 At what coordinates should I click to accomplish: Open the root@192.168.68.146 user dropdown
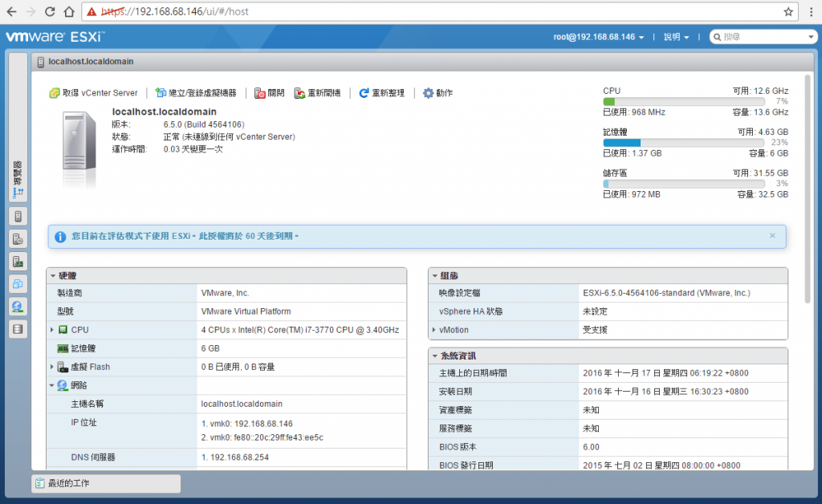coord(599,37)
